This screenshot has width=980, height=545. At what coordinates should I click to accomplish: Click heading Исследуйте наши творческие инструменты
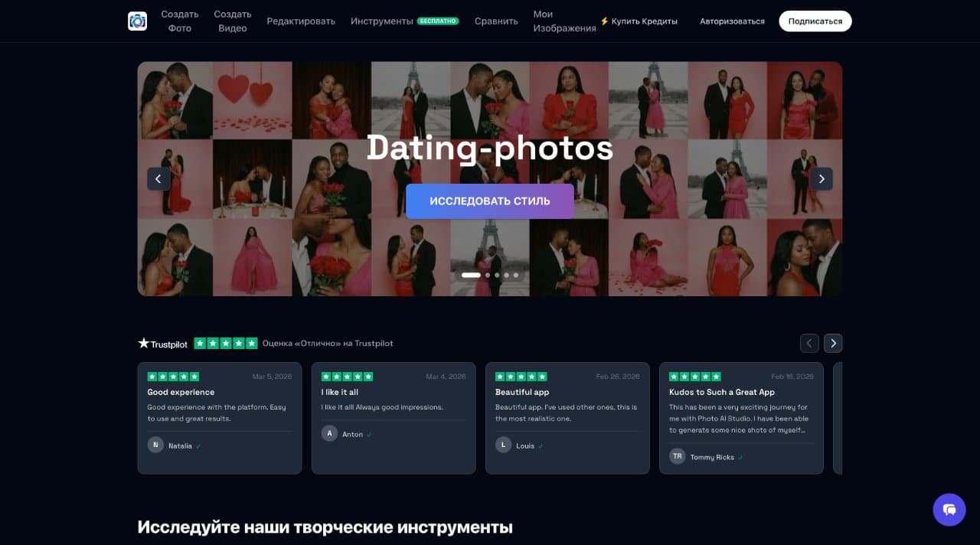tap(325, 527)
